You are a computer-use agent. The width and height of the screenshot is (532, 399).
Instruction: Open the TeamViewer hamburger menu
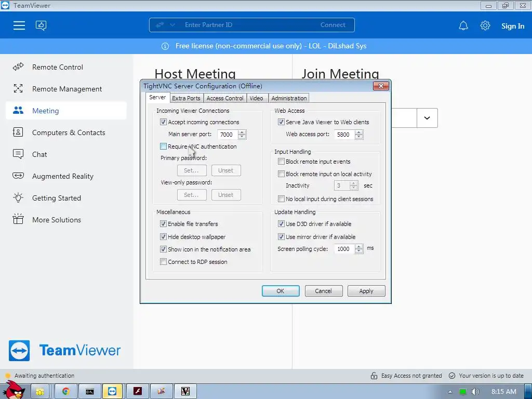point(19,25)
